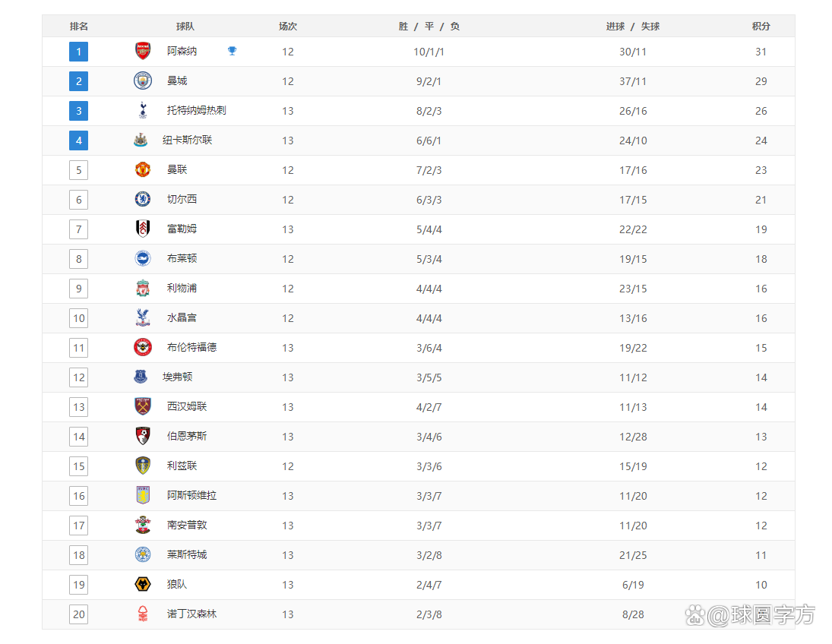Click the Nottingham Forest red tree logo

[x=143, y=614]
